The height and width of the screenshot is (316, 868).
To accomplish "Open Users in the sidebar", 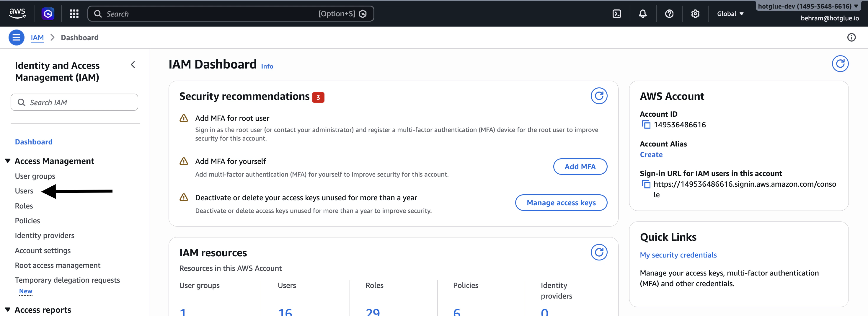I will tap(24, 191).
